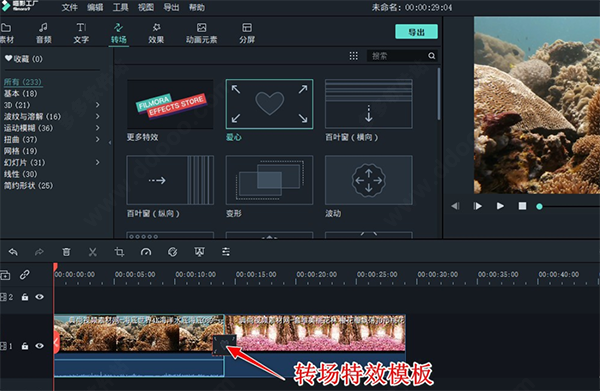Select 简约形状 (25) category
This screenshot has width=600, height=391.
pos(28,186)
